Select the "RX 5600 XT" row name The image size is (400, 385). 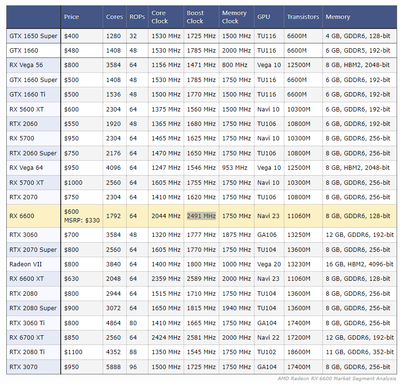[x=27, y=109]
